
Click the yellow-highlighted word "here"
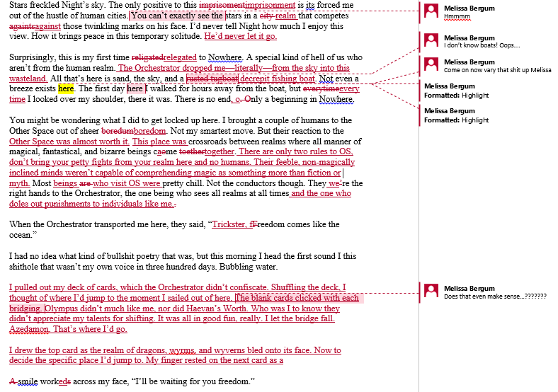click(66, 89)
